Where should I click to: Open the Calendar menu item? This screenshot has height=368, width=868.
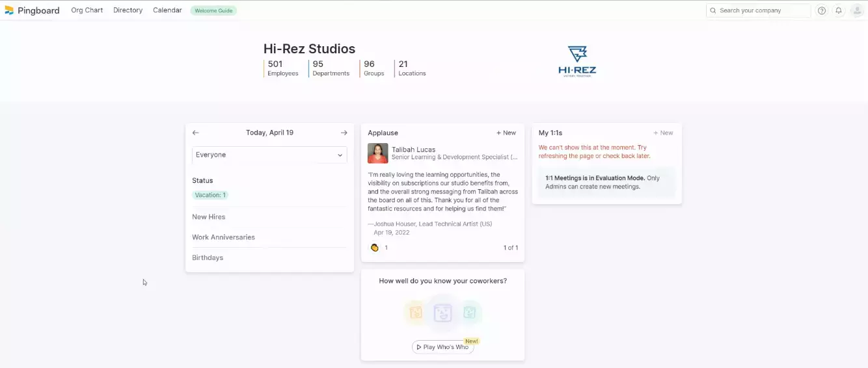pyautogui.click(x=167, y=10)
